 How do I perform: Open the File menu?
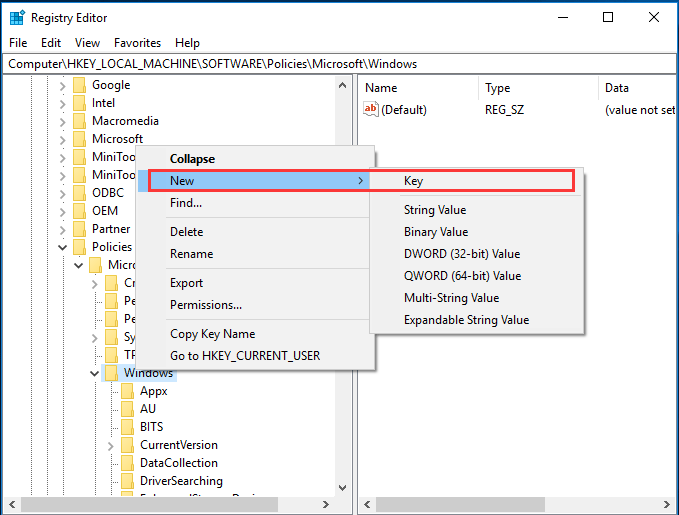pos(18,43)
